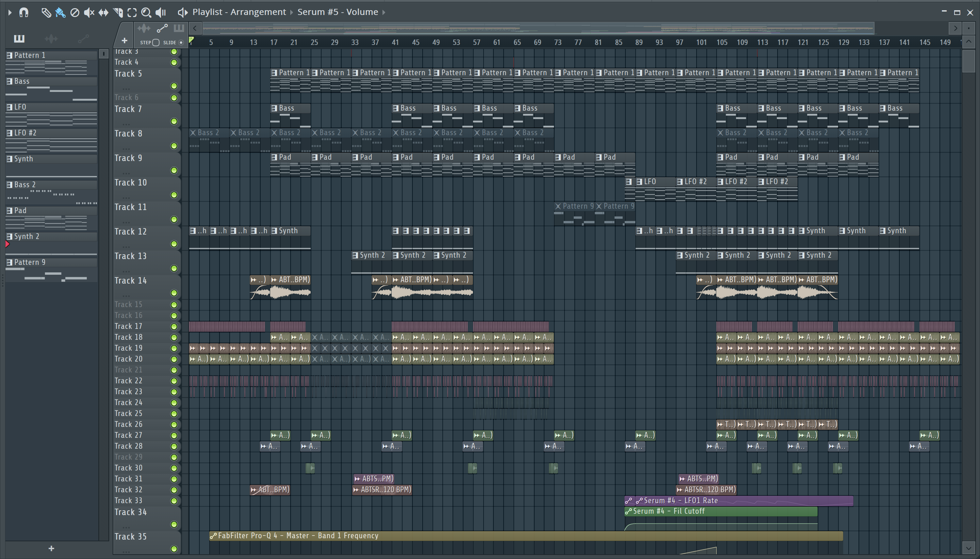Select the Mute tool
The height and width of the screenshot is (559, 980).
(x=89, y=13)
